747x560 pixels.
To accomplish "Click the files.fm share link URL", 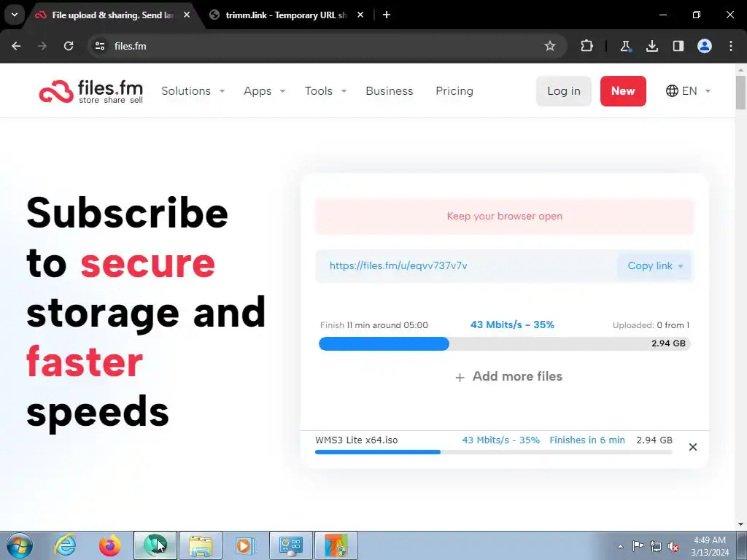I will click(398, 265).
